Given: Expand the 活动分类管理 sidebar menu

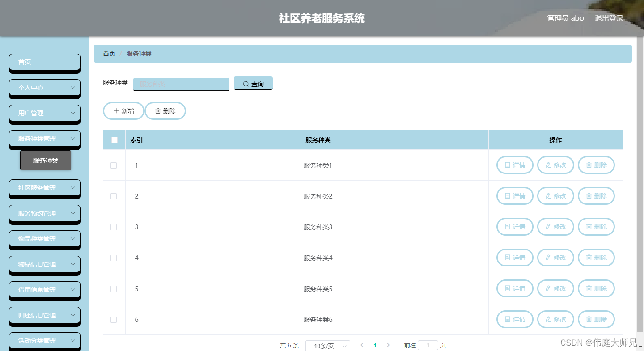Looking at the screenshot, I should pyautogui.click(x=45, y=341).
